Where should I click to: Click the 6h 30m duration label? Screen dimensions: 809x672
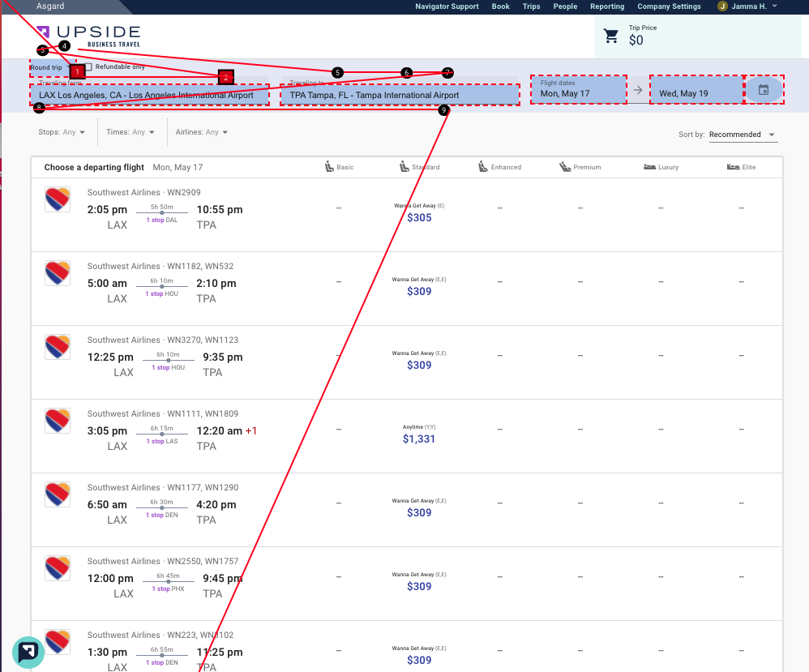click(161, 503)
